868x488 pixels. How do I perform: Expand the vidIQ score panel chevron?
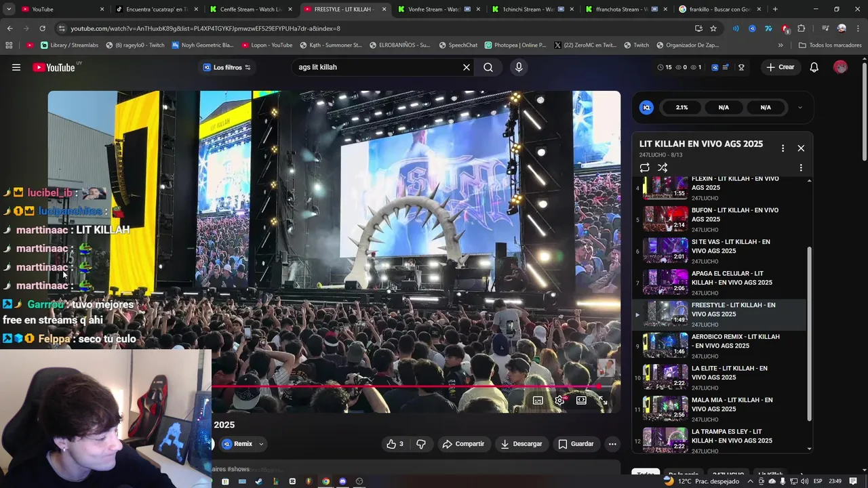[800, 107]
